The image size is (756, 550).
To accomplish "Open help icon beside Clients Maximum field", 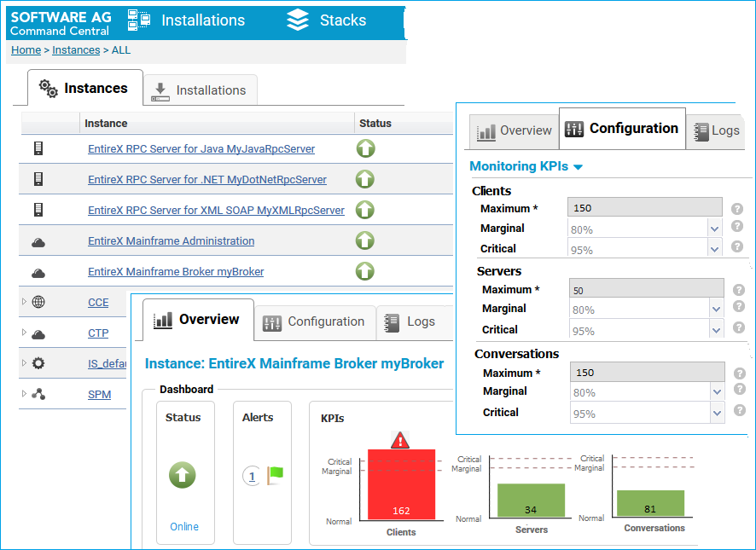I will 736,209.
